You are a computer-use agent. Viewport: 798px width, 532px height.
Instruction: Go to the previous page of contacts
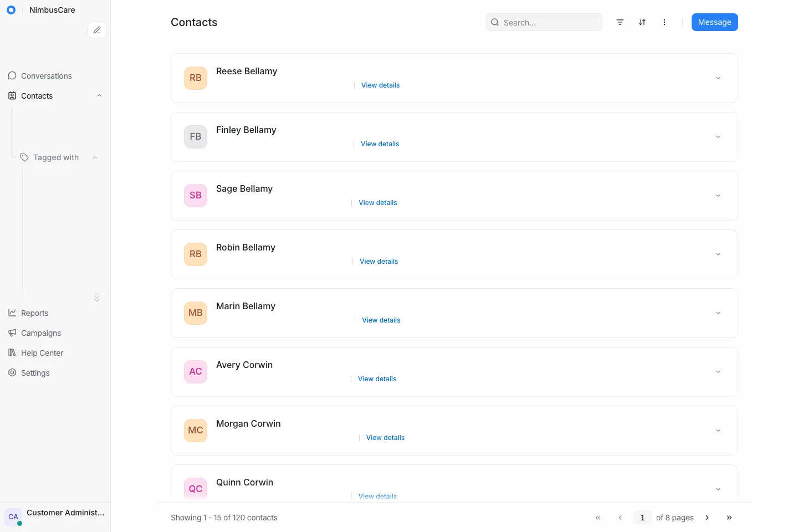click(620, 518)
